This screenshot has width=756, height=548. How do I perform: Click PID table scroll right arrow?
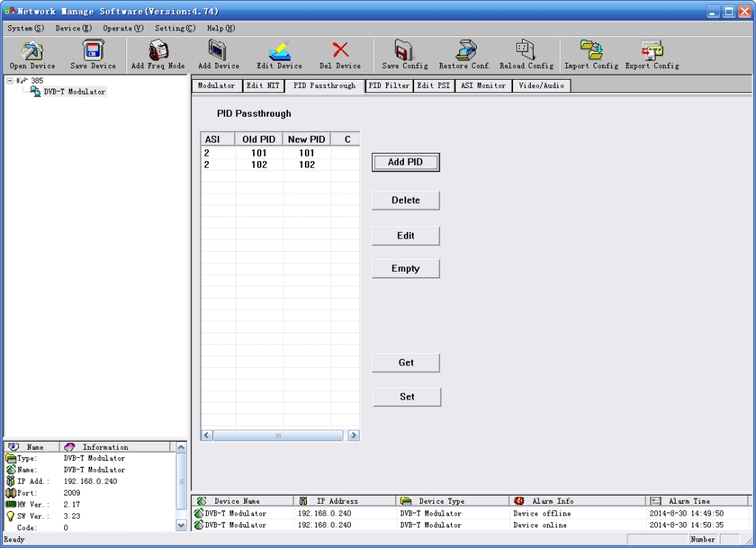[x=354, y=435]
